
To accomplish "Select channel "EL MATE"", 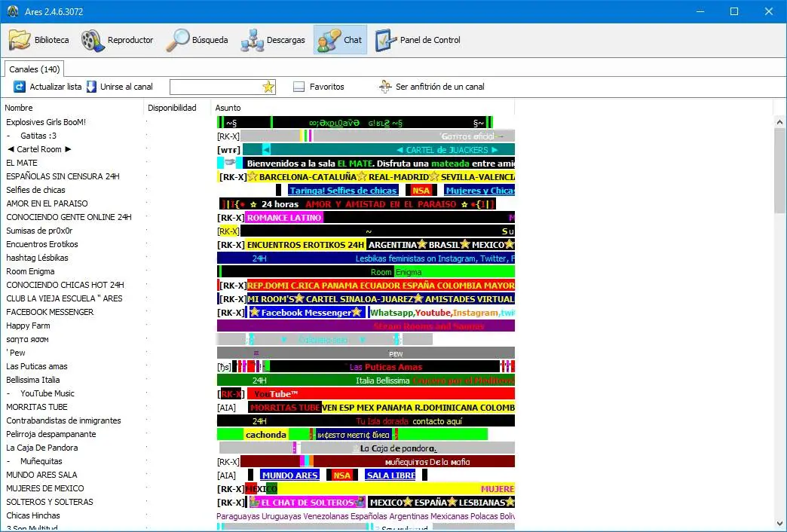I will (x=22, y=163).
